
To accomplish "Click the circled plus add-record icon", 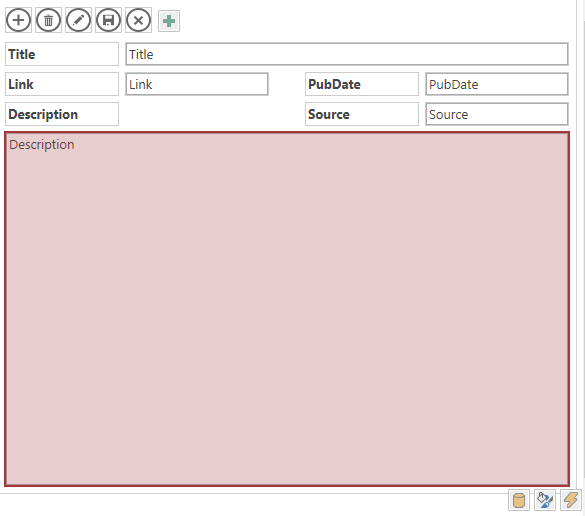I will [x=18, y=20].
